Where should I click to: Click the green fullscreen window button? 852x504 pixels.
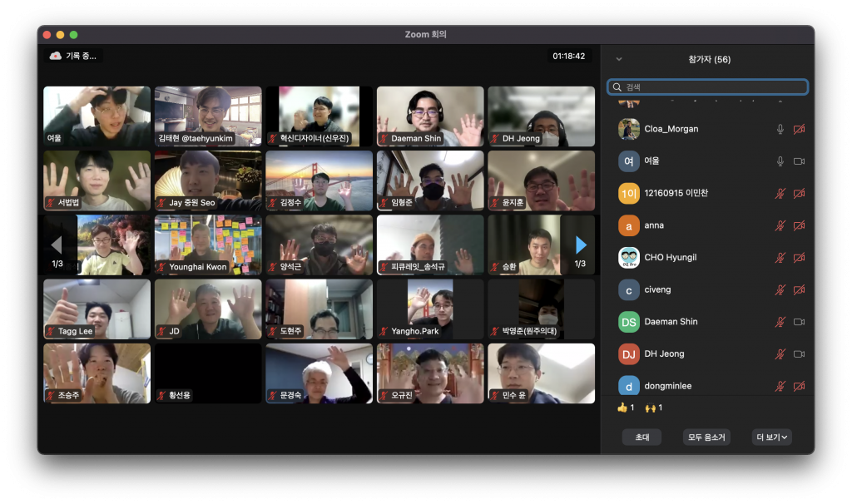pyautogui.click(x=74, y=35)
